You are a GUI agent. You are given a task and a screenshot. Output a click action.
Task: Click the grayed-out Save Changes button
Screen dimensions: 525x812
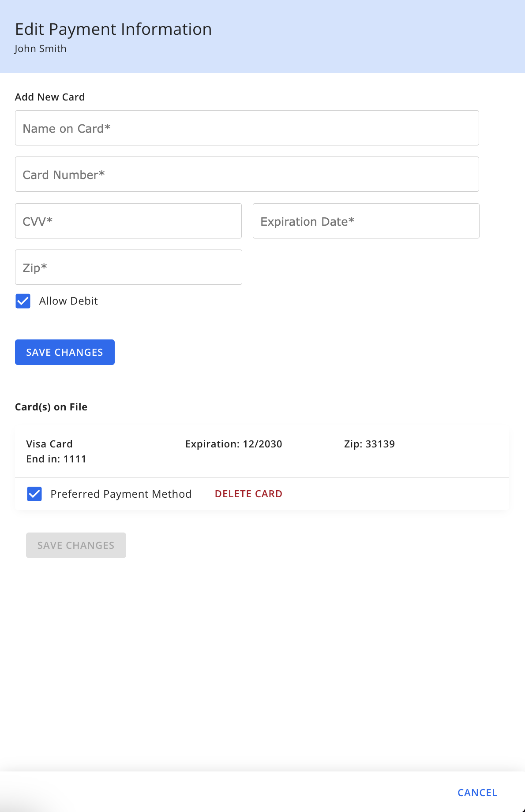coord(76,545)
